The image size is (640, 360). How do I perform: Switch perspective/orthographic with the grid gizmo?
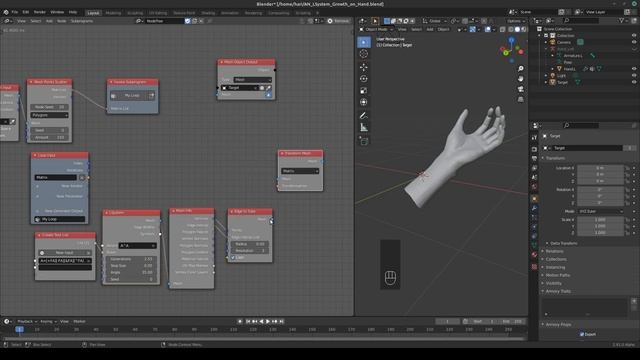pyautogui.click(x=520, y=99)
